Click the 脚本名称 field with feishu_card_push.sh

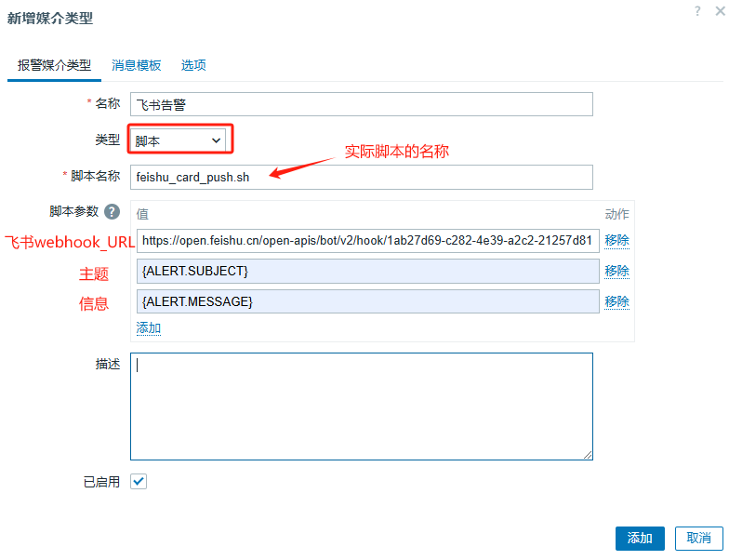pyautogui.click(x=361, y=177)
